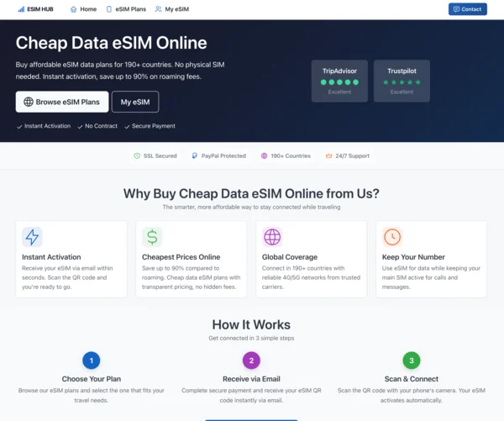Click the green shield icon for SSL Secured
Image resolution: width=504 pixels, height=421 pixels.
point(137,156)
